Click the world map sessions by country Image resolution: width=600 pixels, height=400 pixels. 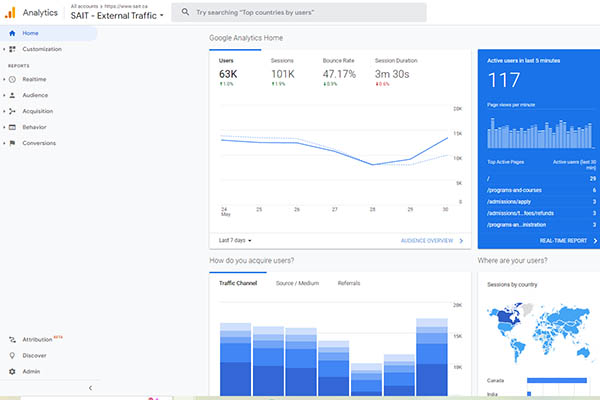[x=540, y=331]
